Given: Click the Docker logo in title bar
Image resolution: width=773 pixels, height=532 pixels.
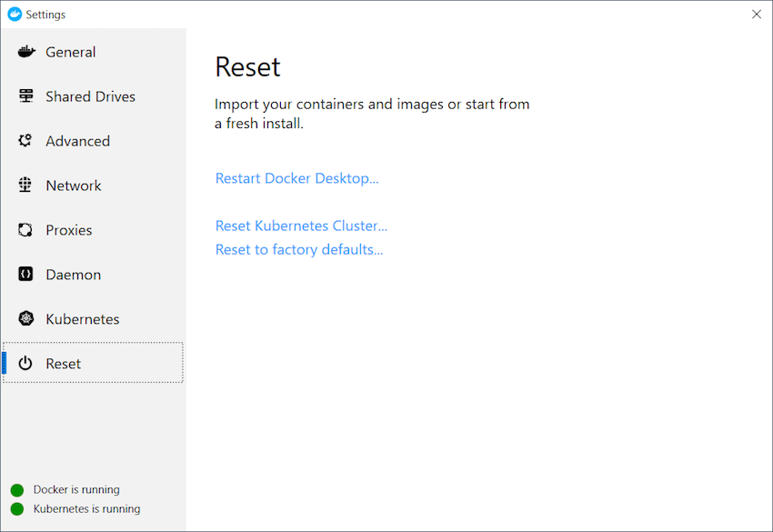Looking at the screenshot, I should pyautogui.click(x=15, y=15).
